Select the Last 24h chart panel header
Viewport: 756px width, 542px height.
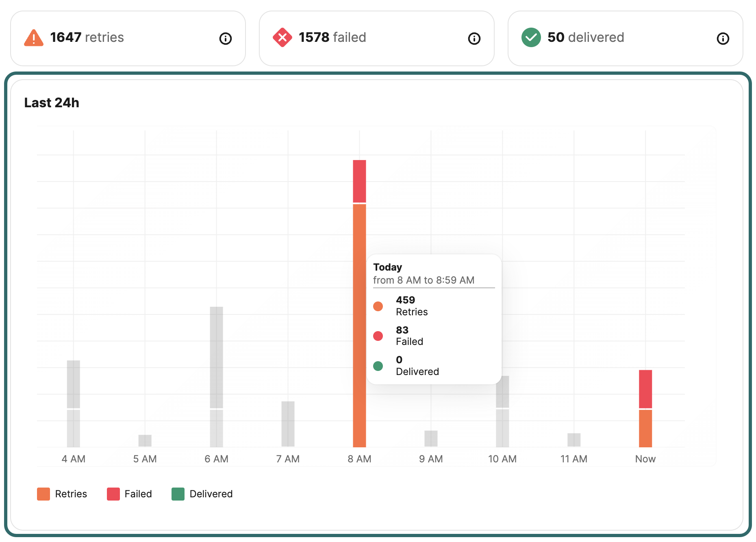52,103
